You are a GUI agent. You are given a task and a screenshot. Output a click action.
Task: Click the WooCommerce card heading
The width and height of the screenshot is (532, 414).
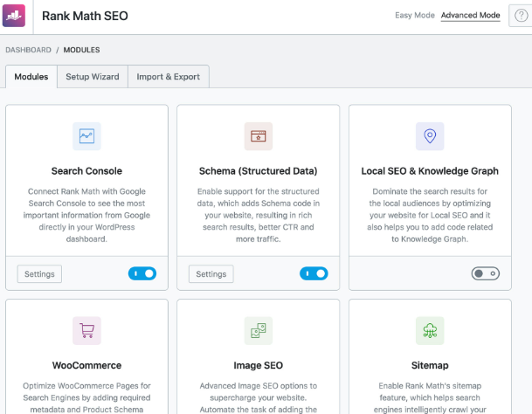(86, 365)
